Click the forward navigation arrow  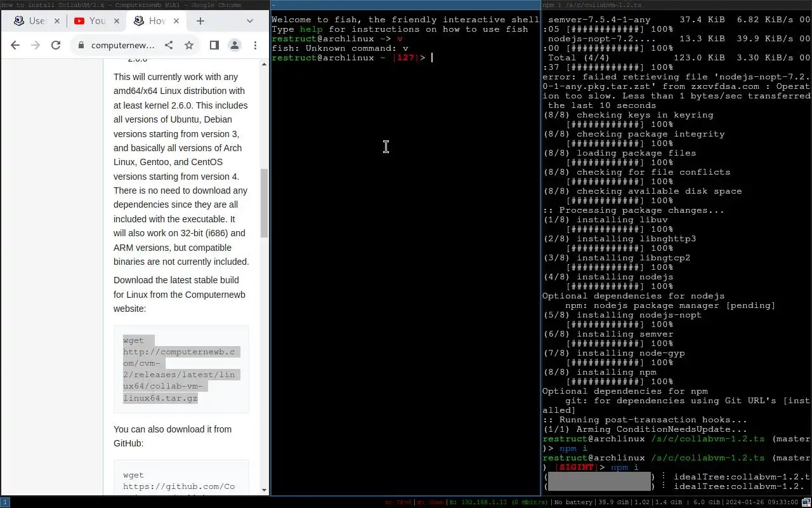(36, 45)
